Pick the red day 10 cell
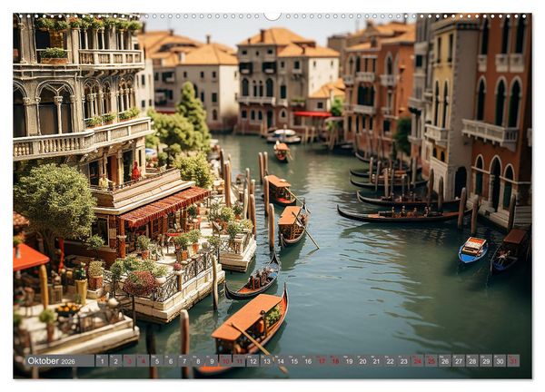 [x=225, y=361]
